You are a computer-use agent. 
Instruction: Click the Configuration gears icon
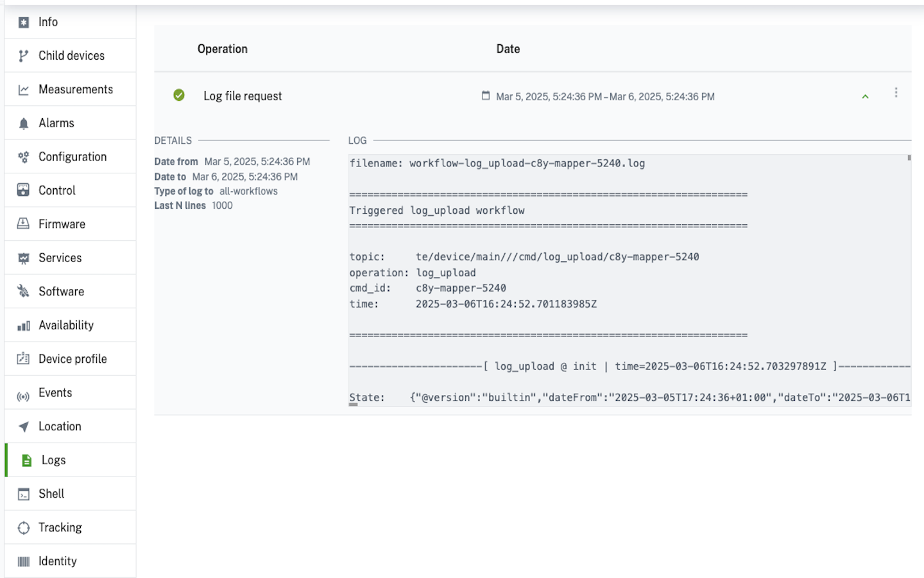coord(24,157)
